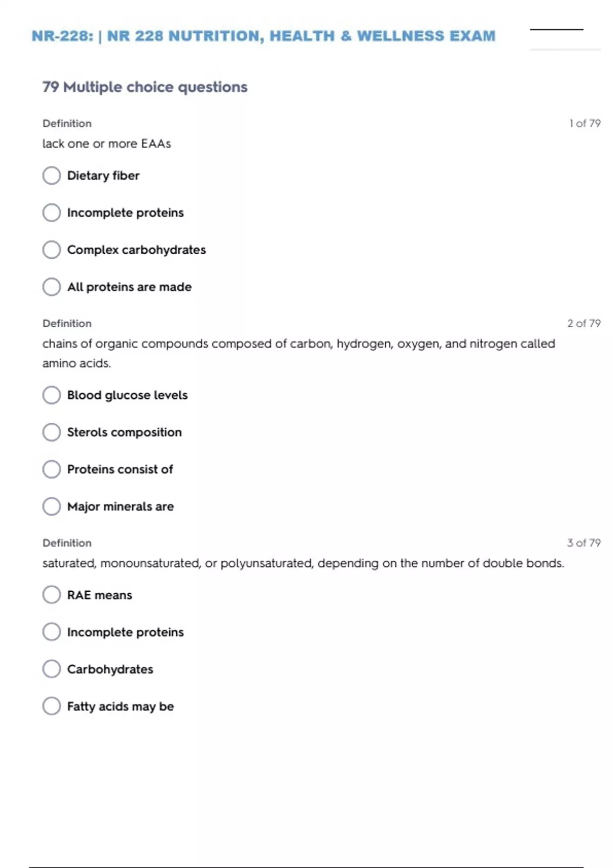
Task: Click the saturated, monounsaturated definition text
Action: tap(303, 563)
